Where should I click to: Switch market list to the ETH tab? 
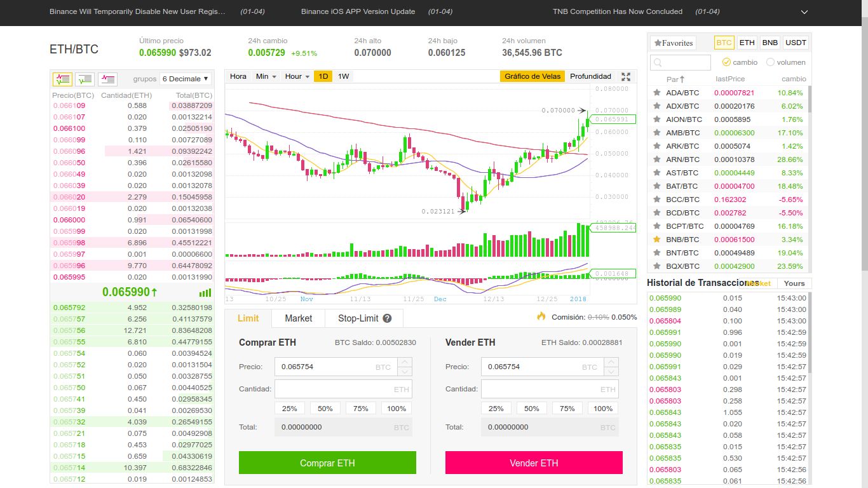click(747, 43)
